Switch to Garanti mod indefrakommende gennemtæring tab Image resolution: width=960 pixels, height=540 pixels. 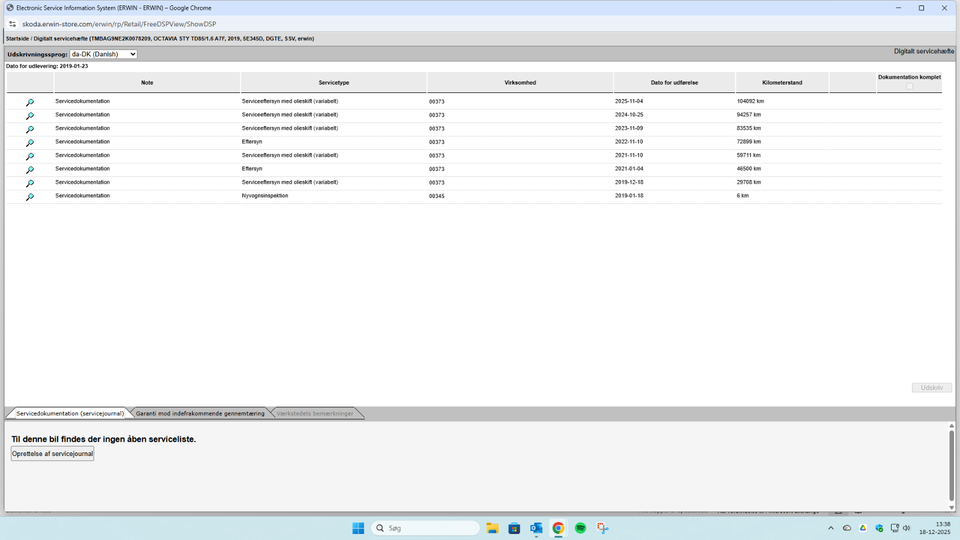200,413
